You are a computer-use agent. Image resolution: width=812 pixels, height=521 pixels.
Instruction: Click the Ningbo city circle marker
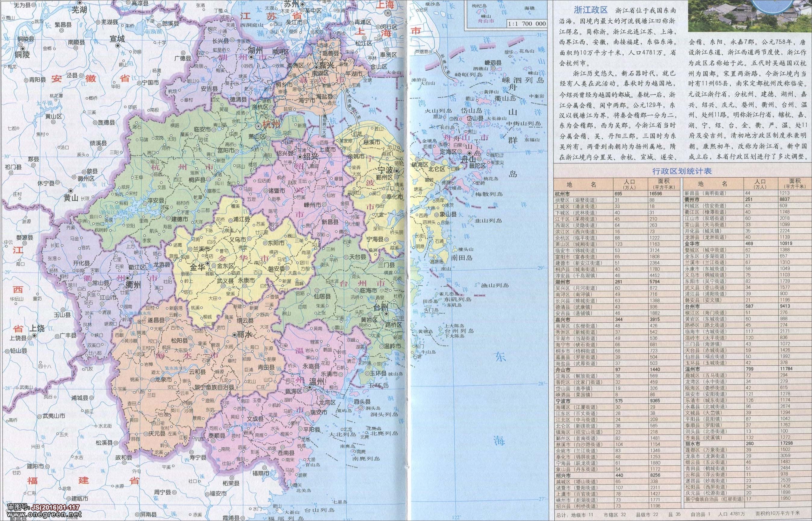(396, 171)
